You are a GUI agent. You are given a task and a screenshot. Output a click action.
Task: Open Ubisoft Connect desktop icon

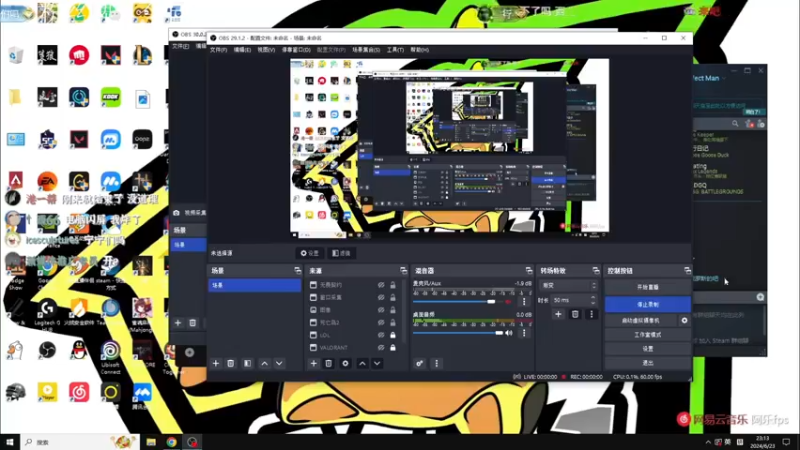pyautogui.click(x=110, y=356)
